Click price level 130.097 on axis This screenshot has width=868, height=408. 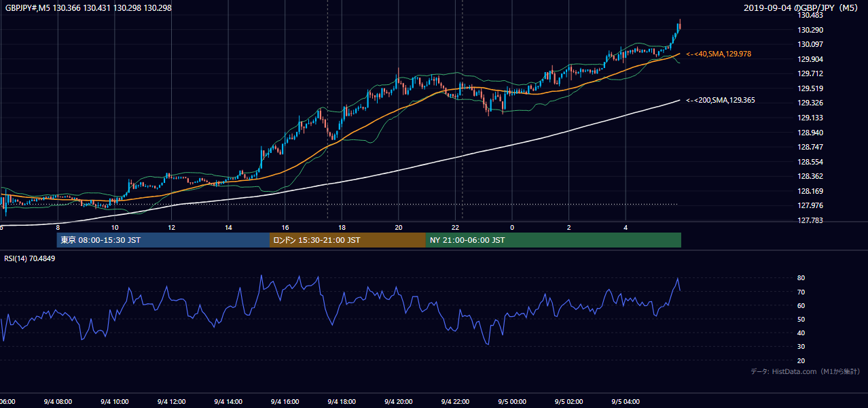tap(810, 44)
